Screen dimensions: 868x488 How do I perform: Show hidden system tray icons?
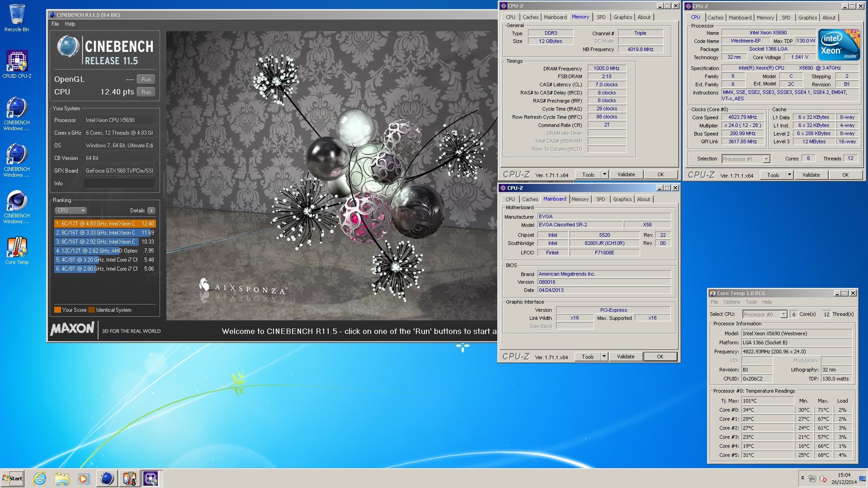click(802, 478)
